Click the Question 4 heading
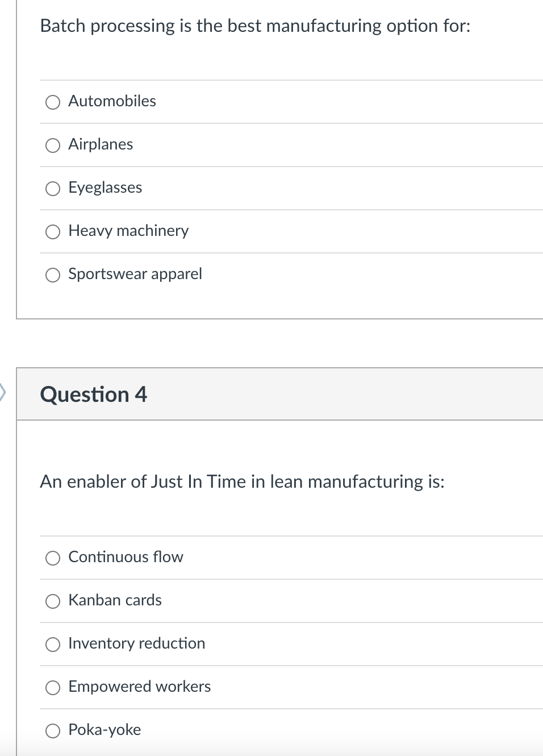The width and height of the screenshot is (543, 756). [94, 394]
